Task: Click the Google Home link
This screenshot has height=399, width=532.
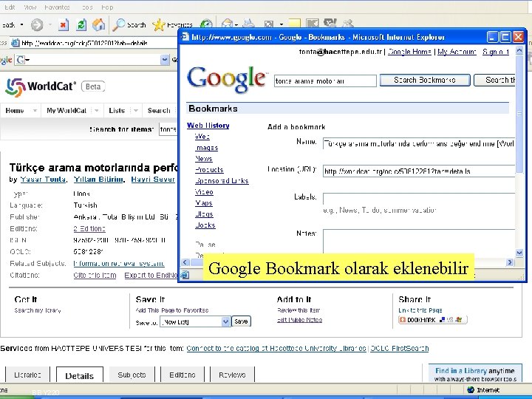Action: [409, 52]
